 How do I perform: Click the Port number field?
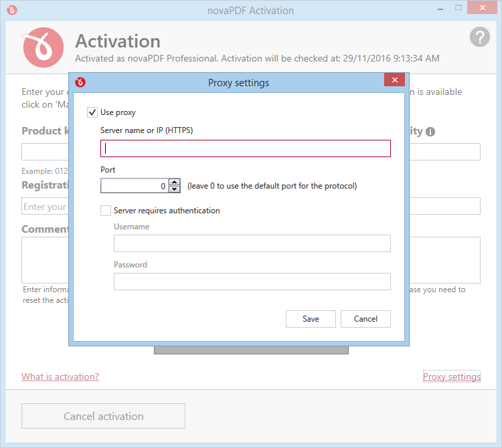tap(135, 186)
